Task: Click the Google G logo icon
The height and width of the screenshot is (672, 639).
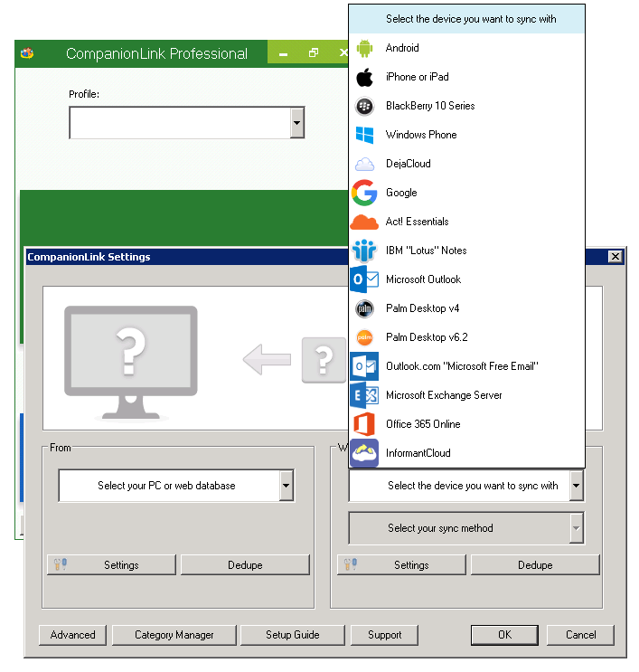Action: click(364, 193)
